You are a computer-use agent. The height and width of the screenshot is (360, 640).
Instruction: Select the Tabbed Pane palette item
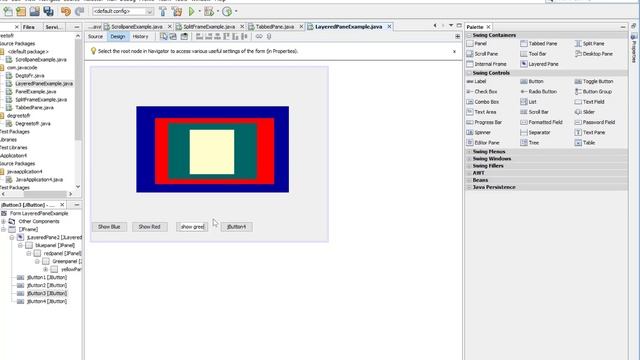coord(539,44)
